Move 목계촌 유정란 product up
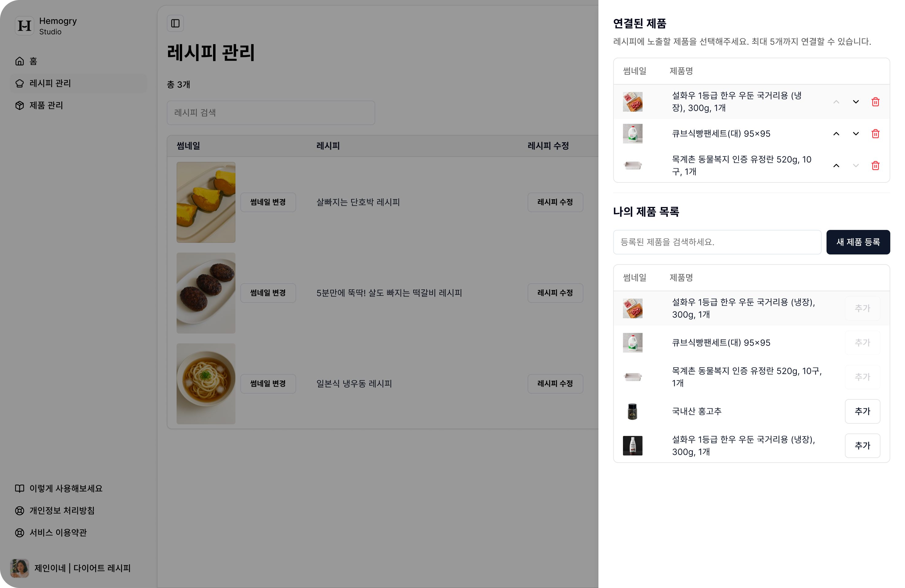 [836, 166]
